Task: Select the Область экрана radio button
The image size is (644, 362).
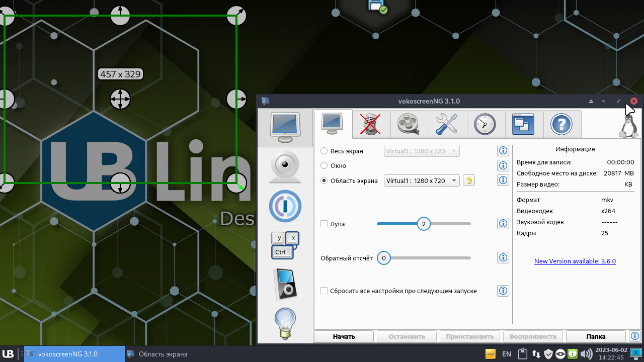Action: (x=324, y=180)
